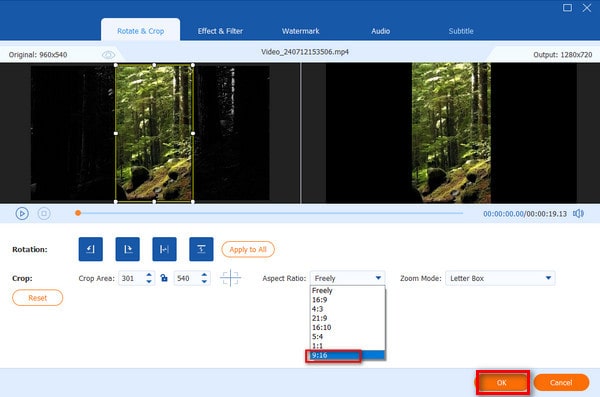Reset the crop settings
The height and width of the screenshot is (397, 600).
pos(38,297)
